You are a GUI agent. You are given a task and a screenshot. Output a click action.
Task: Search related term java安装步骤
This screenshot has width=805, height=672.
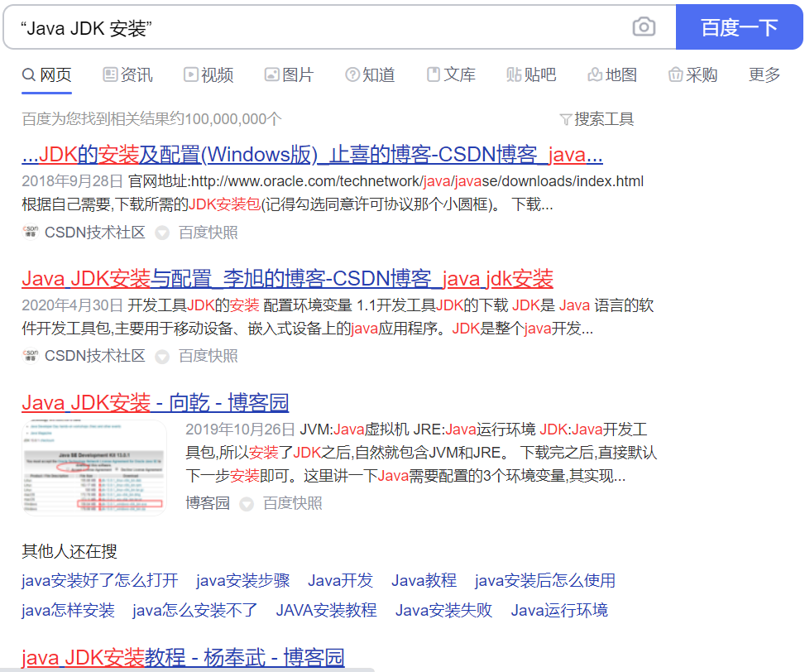point(243,581)
